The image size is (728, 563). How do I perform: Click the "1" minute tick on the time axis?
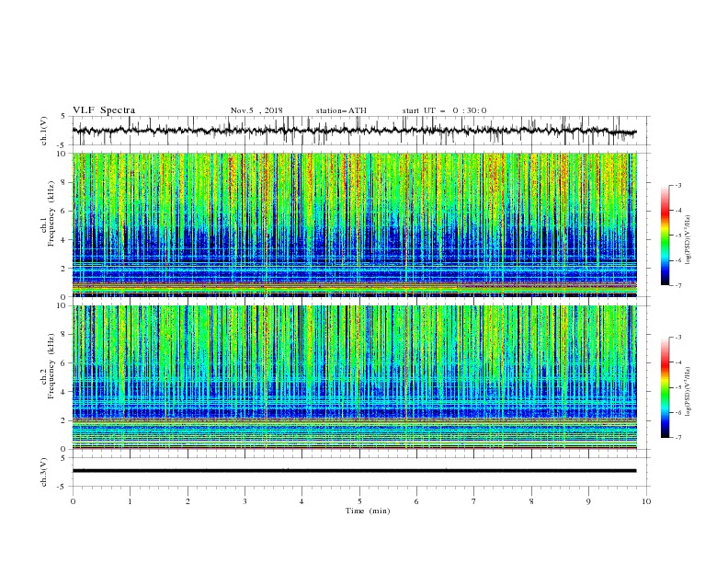[131, 501]
